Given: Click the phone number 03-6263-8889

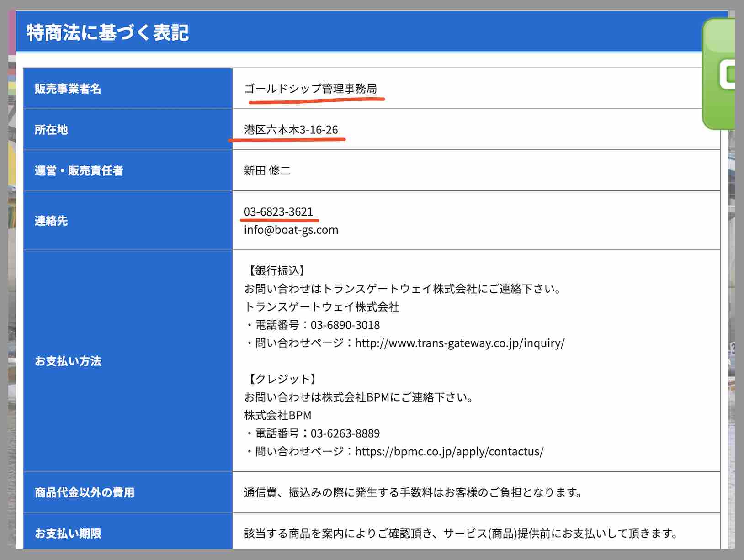Looking at the screenshot, I should pos(345,433).
